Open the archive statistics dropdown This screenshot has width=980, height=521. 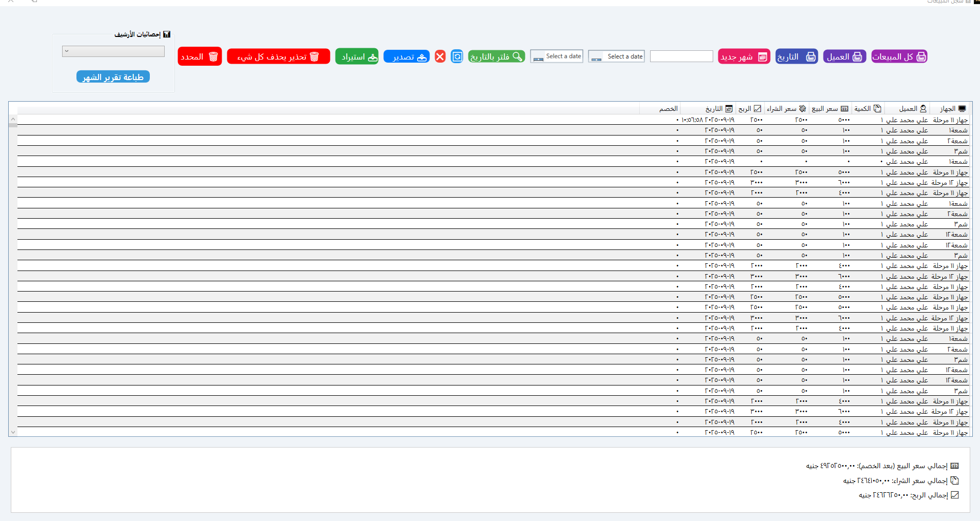tap(113, 51)
